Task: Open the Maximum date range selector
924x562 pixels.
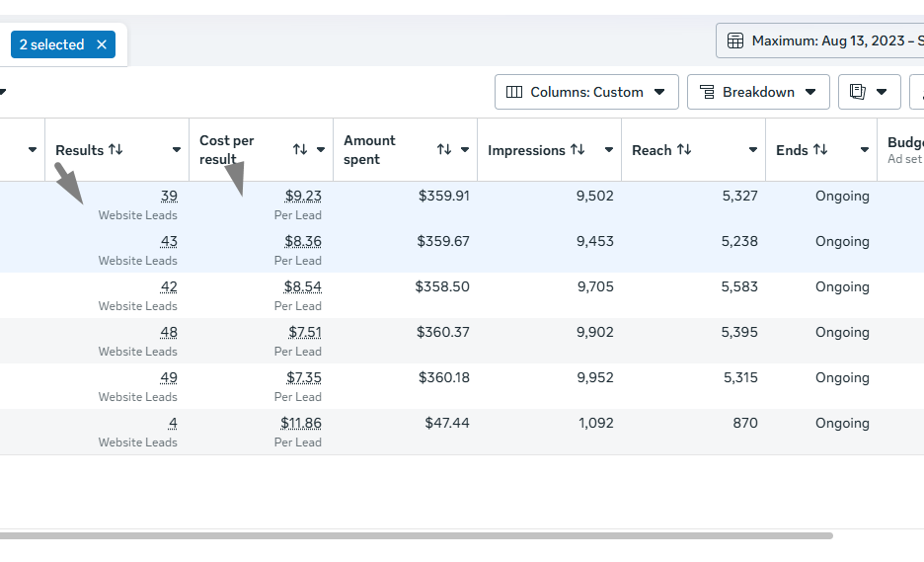Action: [819, 40]
